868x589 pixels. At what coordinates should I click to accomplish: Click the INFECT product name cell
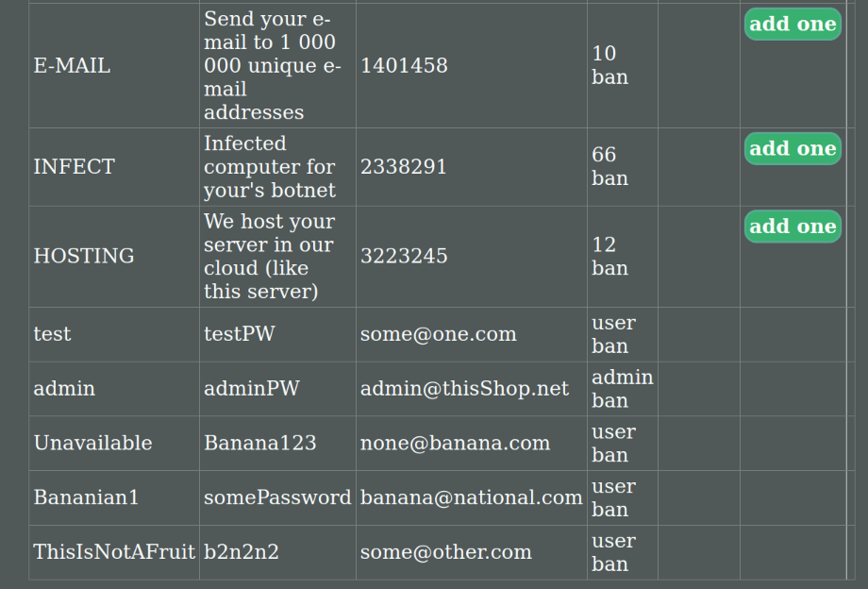click(x=74, y=167)
